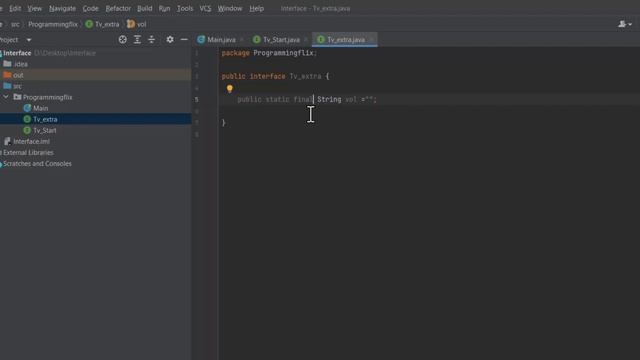The image size is (640, 360).
Task: Click the yellow lightbulb intention icon
Action: [229, 89]
